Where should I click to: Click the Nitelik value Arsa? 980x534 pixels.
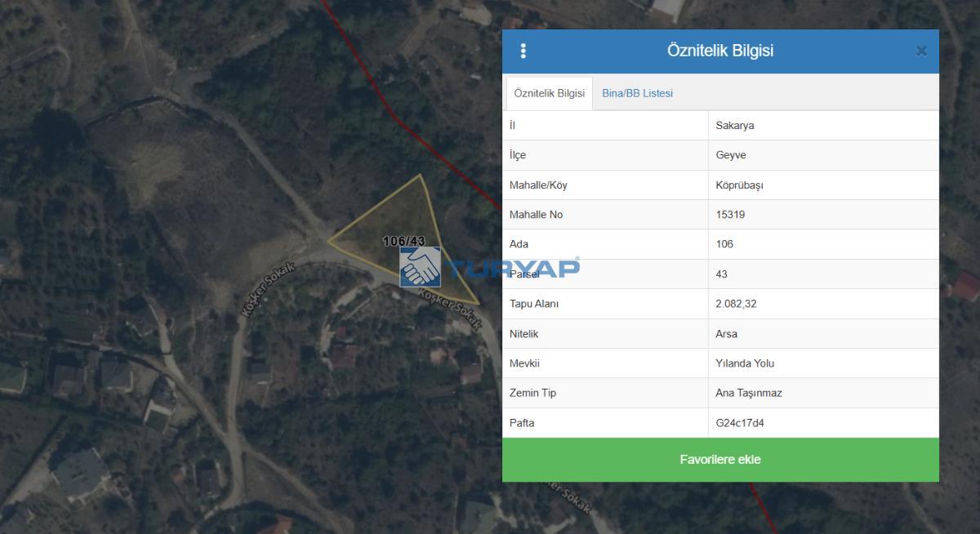tap(726, 334)
